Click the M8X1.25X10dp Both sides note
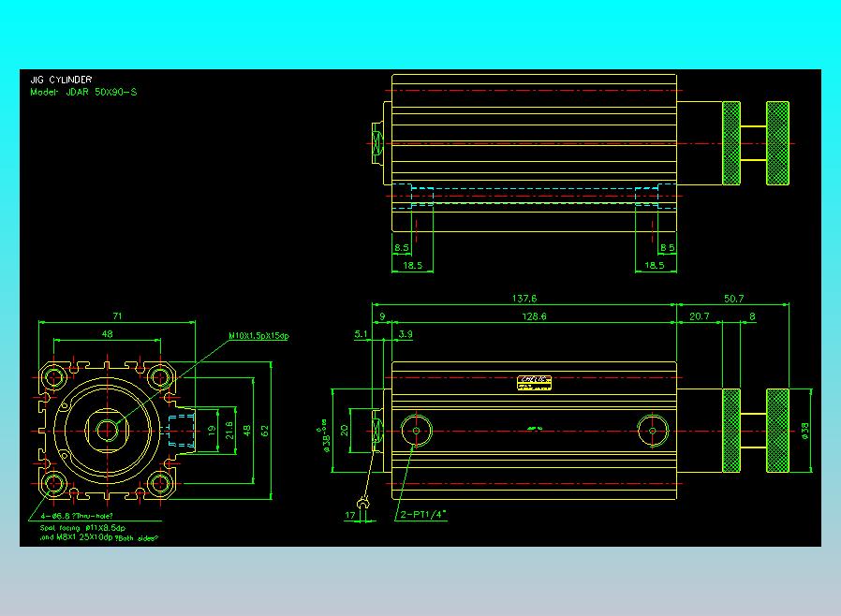This screenshot has height=616, width=841. click(x=99, y=537)
